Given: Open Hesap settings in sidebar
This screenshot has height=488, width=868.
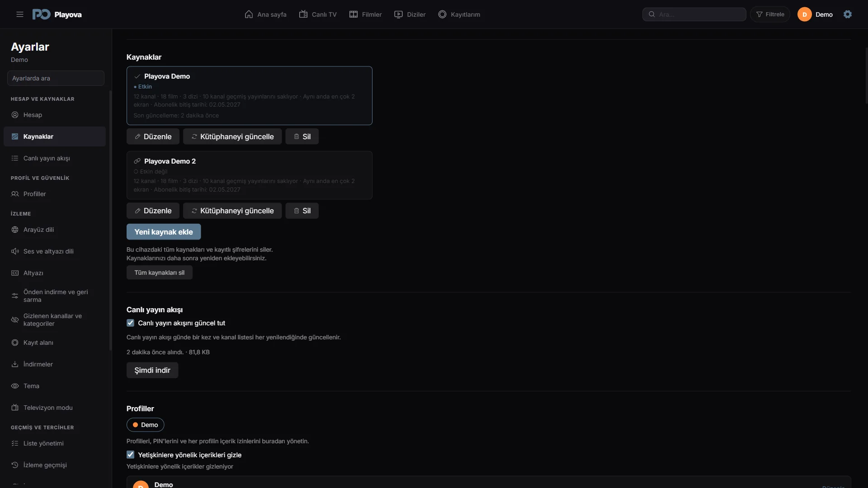Looking at the screenshot, I should [55, 115].
